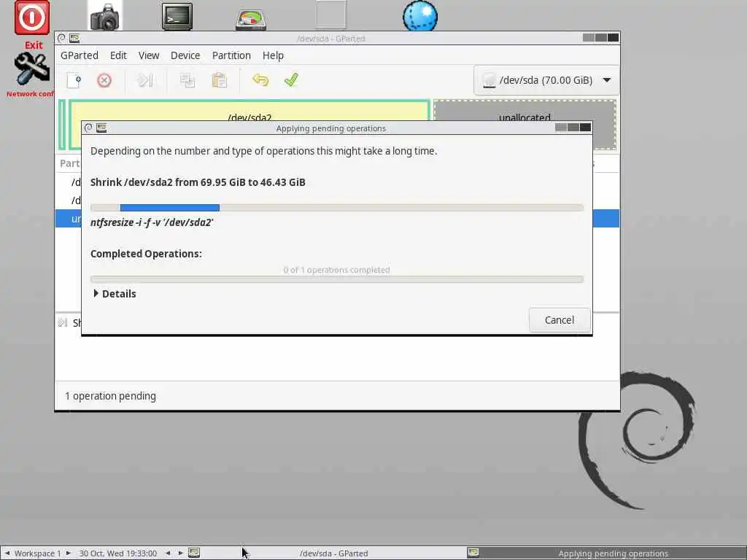Open the Partition menu
Image resolution: width=747 pixels, height=560 pixels.
coord(231,55)
